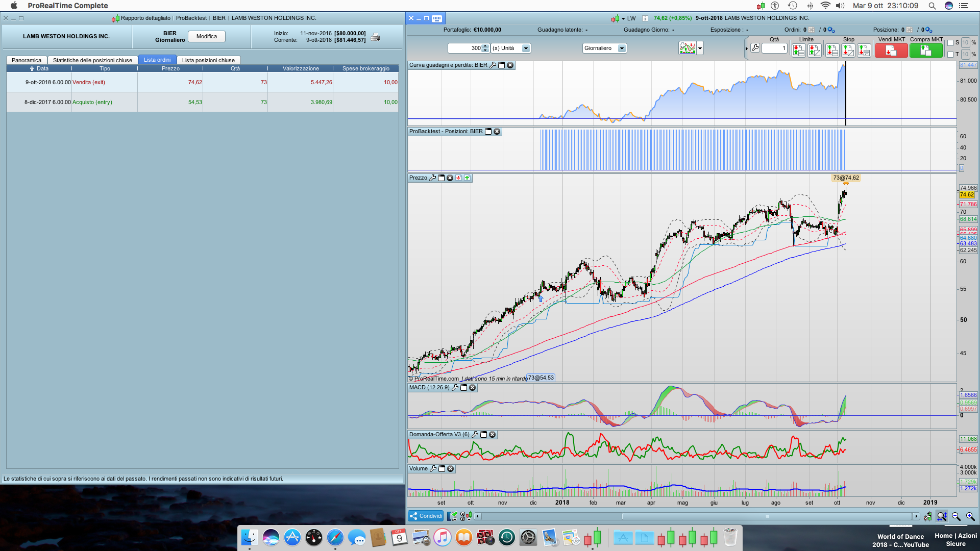Enable the S stop checkbox
The width and height of the screenshot is (980, 551).
950,43
